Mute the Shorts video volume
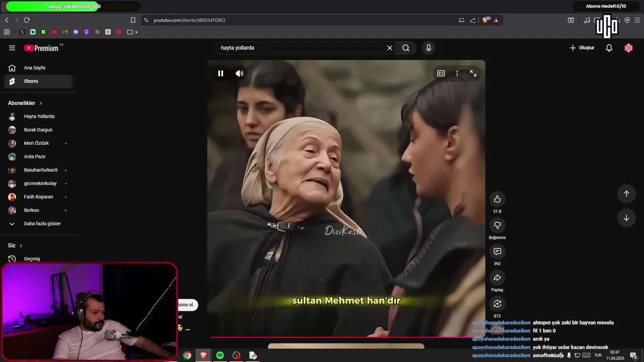Viewport: 644px width, 362px height. click(239, 73)
